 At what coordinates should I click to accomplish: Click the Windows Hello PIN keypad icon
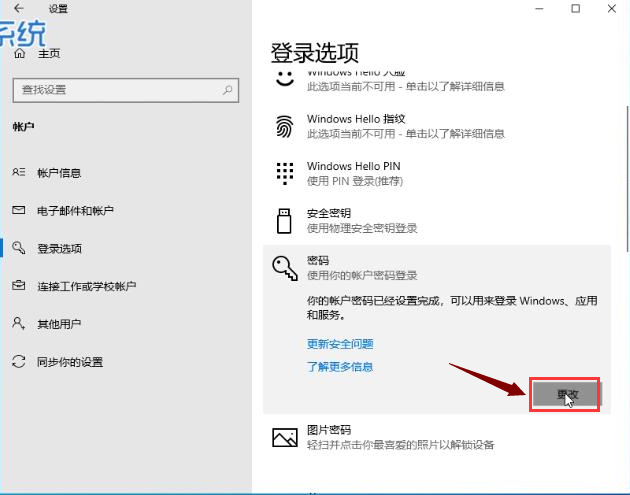[x=285, y=172]
